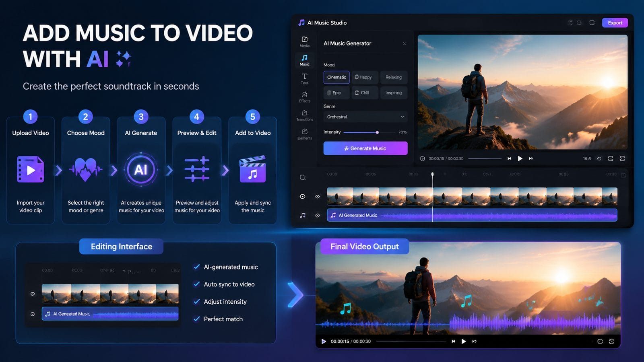The image size is (644, 362).
Task: Click the Export button
Action: pyautogui.click(x=615, y=23)
